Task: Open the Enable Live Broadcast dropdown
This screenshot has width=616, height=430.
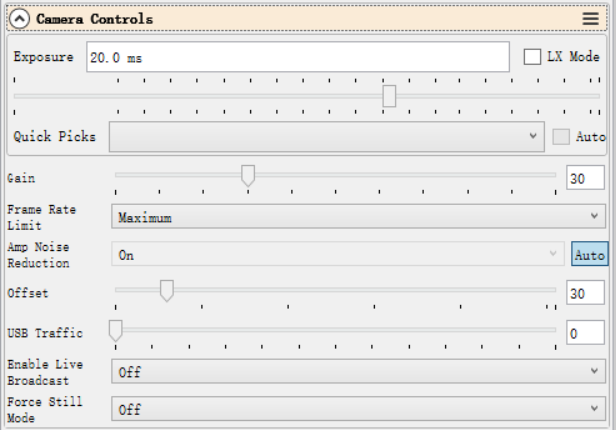Action: coord(357,372)
